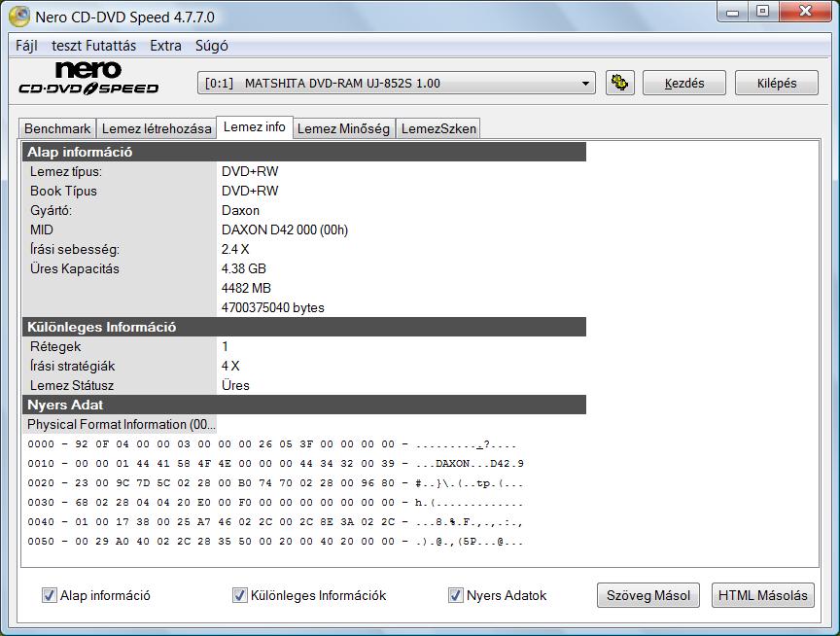This screenshot has height=636, width=840.
Task: Click the capacity value 4482 MB
Action: click(246, 288)
